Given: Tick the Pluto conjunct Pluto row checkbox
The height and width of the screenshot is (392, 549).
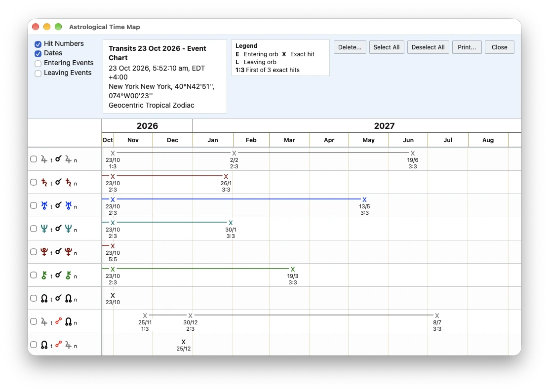Looking at the screenshot, I should pos(34,252).
